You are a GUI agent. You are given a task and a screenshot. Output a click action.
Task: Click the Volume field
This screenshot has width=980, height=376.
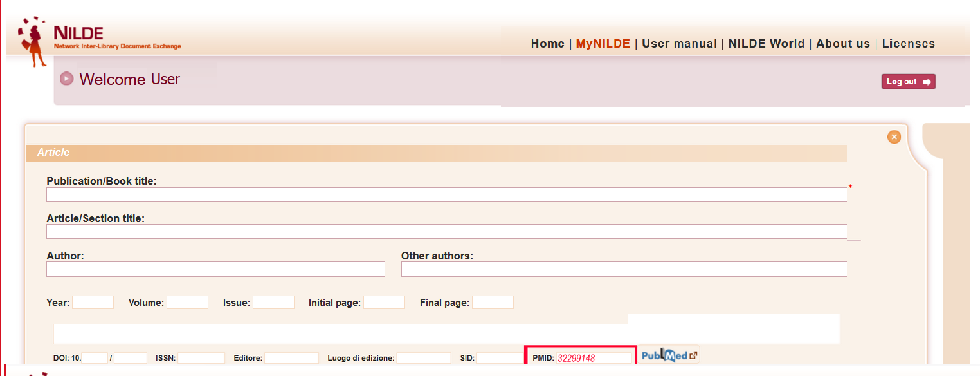187,303
